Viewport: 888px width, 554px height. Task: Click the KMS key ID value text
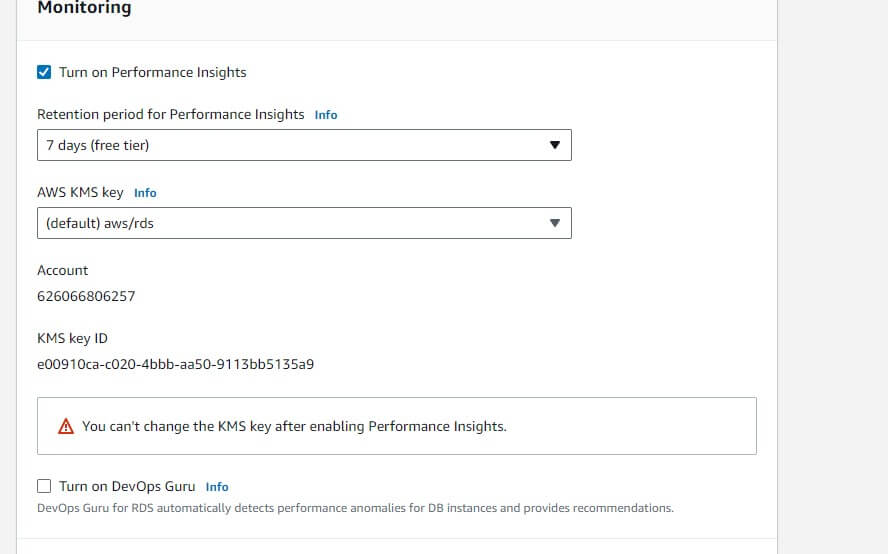click(176, 364)
